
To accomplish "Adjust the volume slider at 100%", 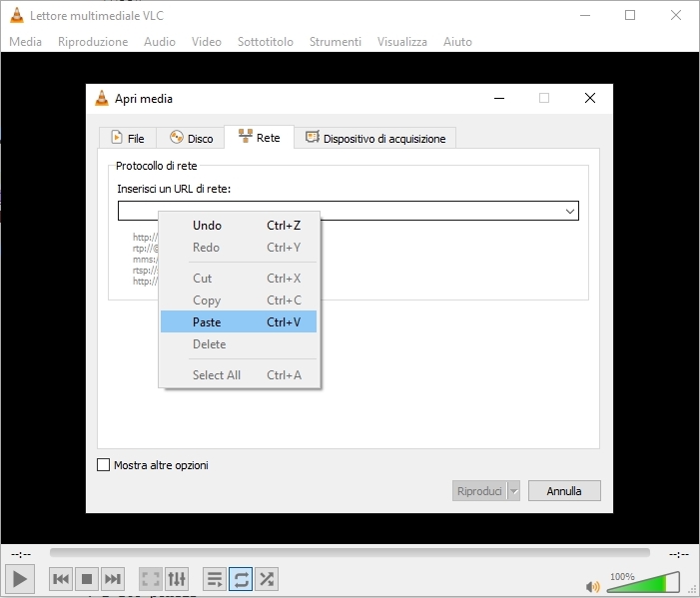I will tap(643, 582).
